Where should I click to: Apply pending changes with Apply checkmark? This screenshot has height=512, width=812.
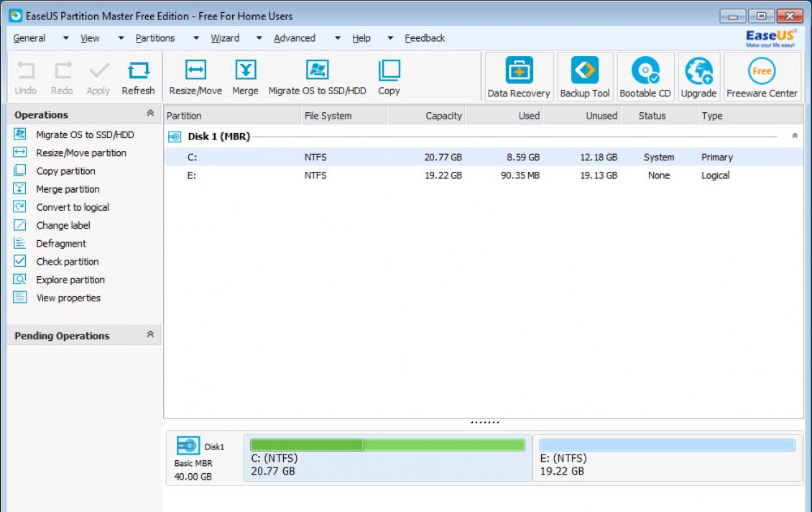98,78
